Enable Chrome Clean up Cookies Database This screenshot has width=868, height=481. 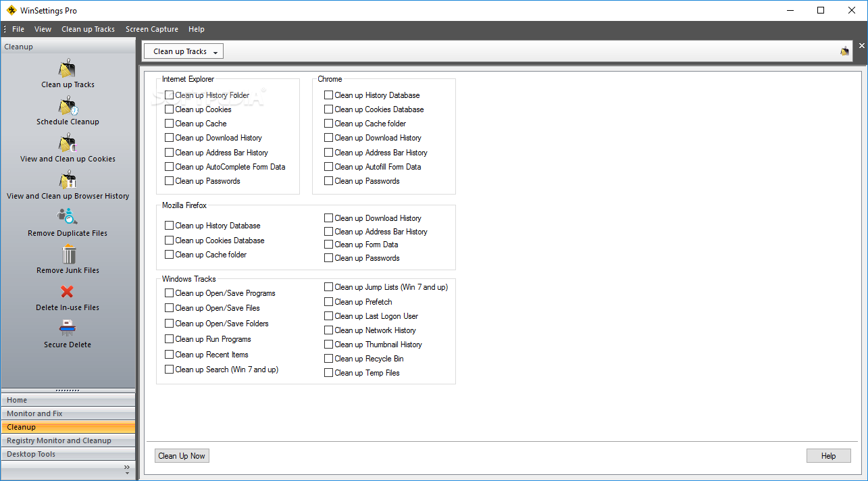pyautogui.click(x=328, y=109)
